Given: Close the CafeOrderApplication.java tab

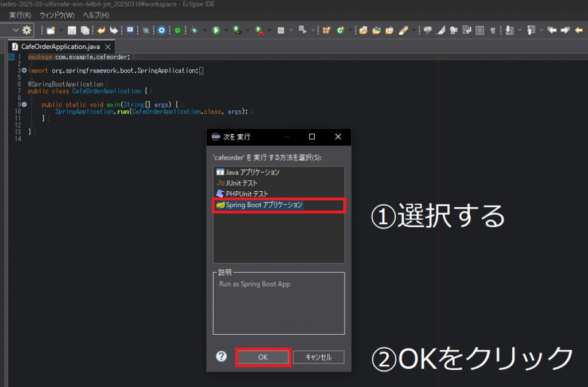Looking at the screenshot, I should (108, 47).
